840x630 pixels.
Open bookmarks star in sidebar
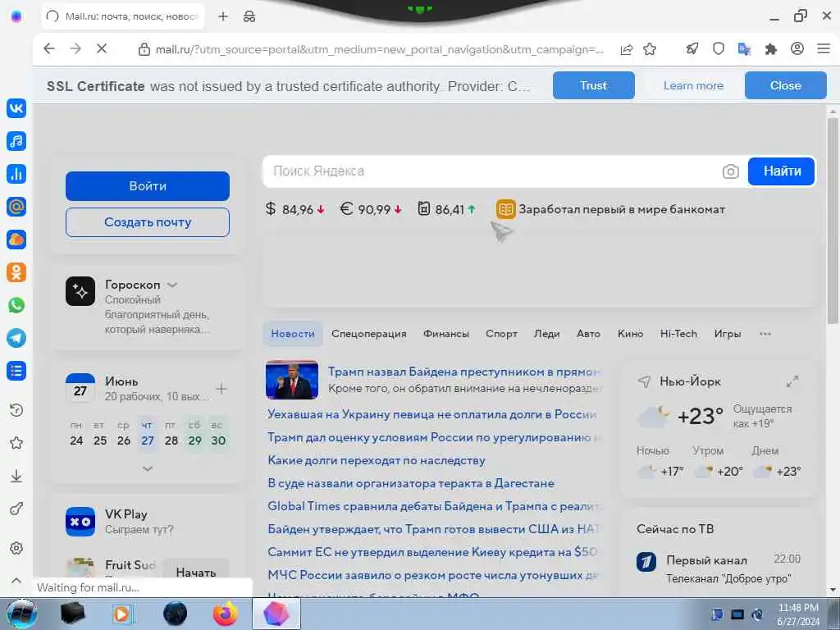click(x=16, y=443)
